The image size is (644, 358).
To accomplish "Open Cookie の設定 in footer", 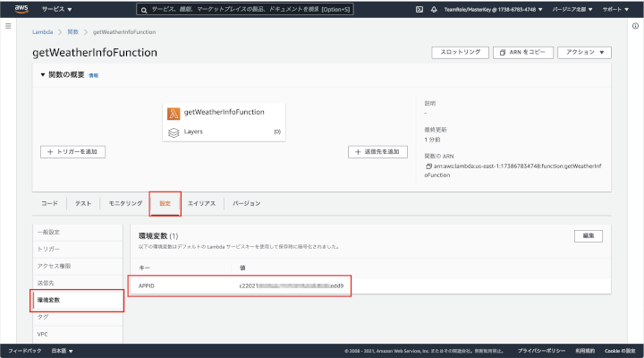I will click(620, 351).
